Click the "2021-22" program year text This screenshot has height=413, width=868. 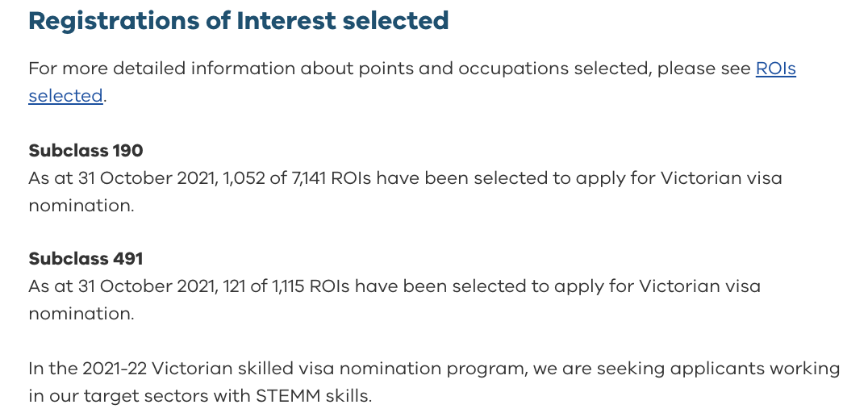point(115,369)
